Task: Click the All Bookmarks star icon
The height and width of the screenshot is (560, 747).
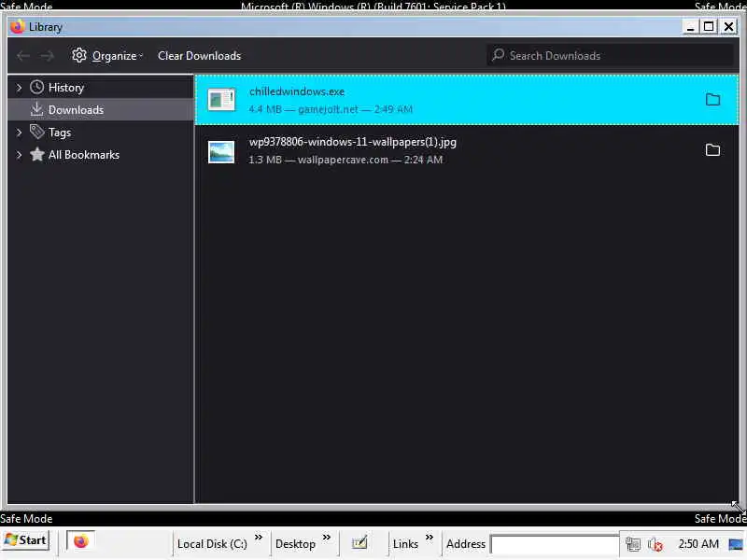Action: (x=36, y=154)
